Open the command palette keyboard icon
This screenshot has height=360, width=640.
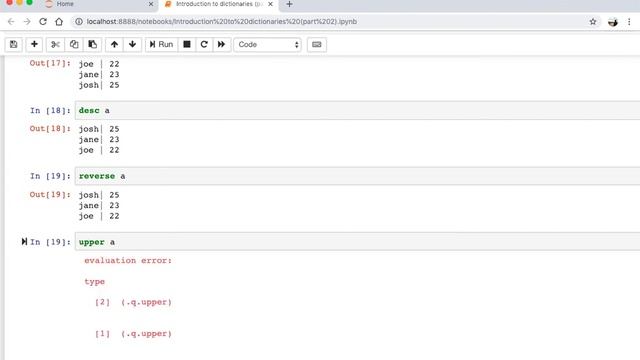pos(317,44)
